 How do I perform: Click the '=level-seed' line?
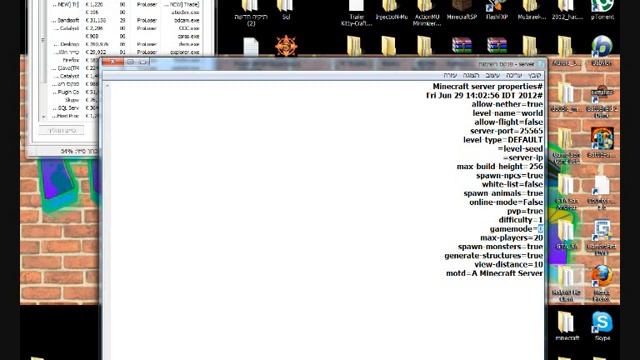pos(520,149)
